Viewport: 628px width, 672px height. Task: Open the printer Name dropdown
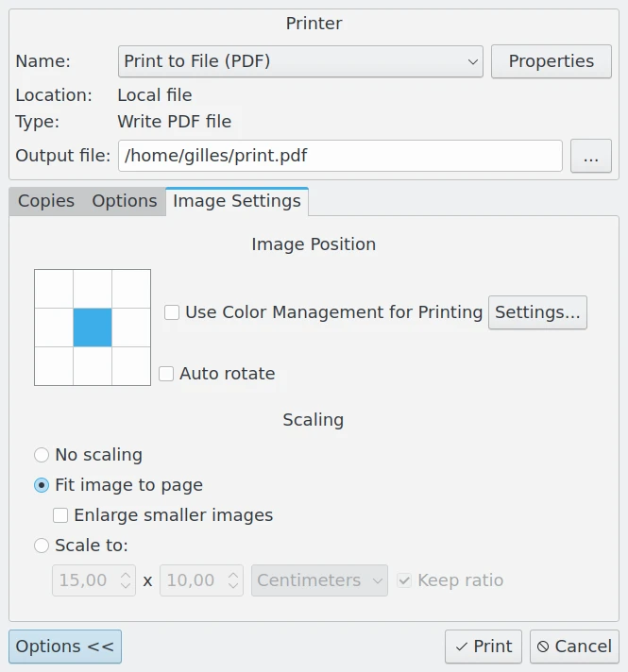300,61
